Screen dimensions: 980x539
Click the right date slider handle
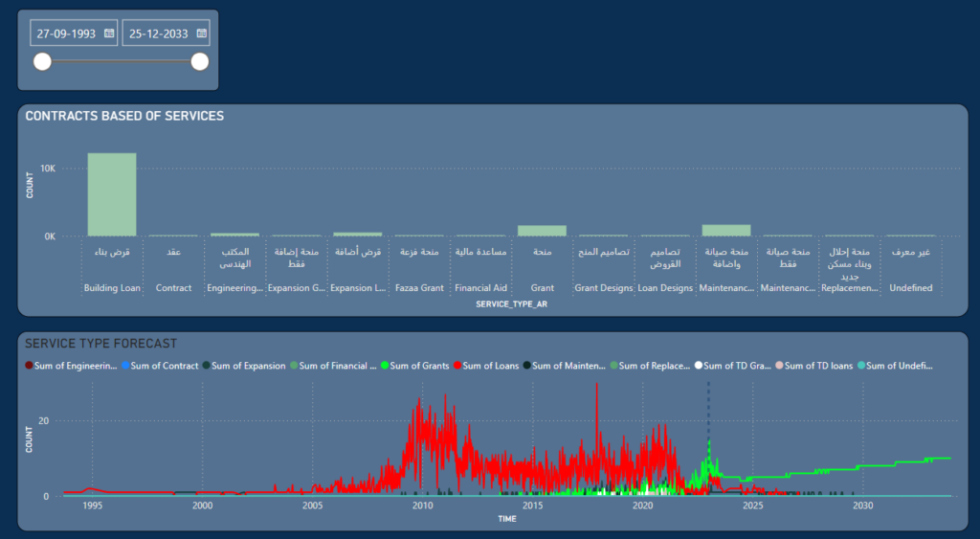coord(199,62)
